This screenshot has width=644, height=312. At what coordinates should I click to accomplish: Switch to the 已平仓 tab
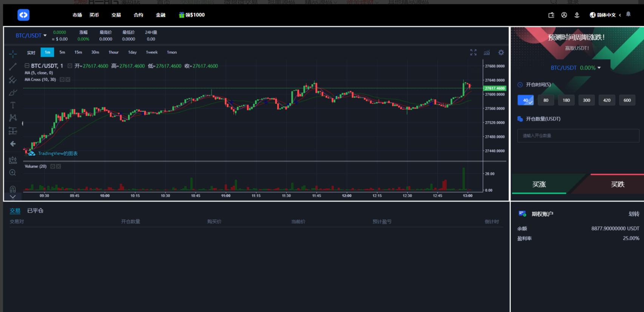click(35, 211)
